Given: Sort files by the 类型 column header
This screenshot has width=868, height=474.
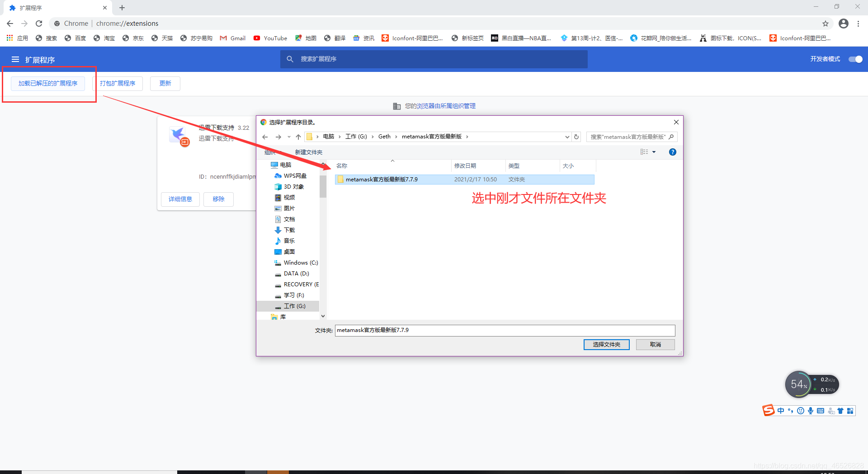Looking at the screenshot, I should 533,166.
